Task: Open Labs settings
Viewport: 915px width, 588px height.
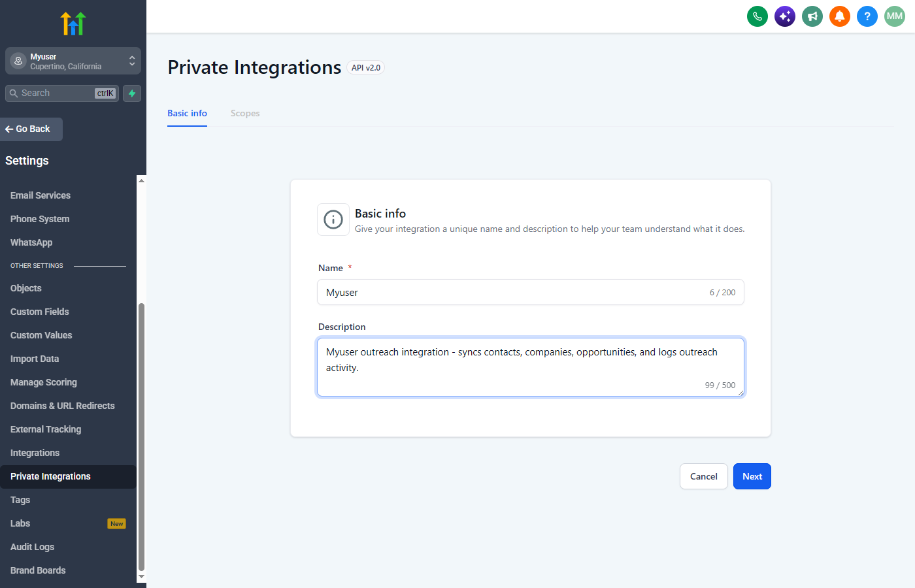Action: point(20,523)
